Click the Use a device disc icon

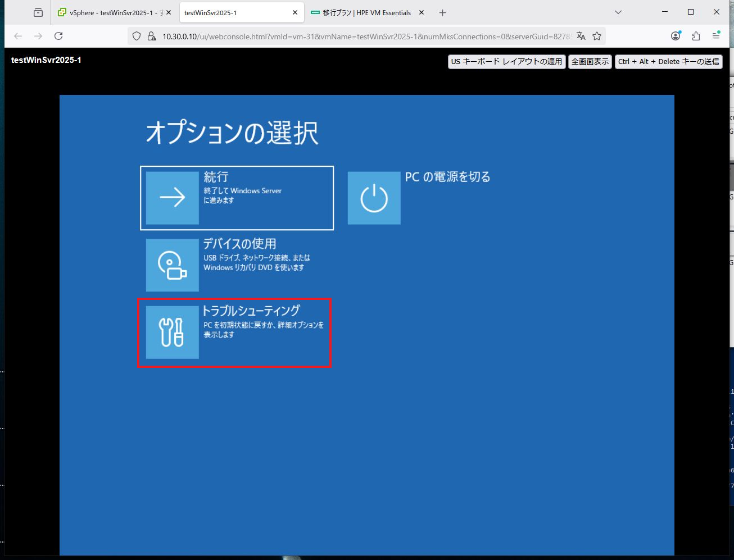tap(172, 265)
